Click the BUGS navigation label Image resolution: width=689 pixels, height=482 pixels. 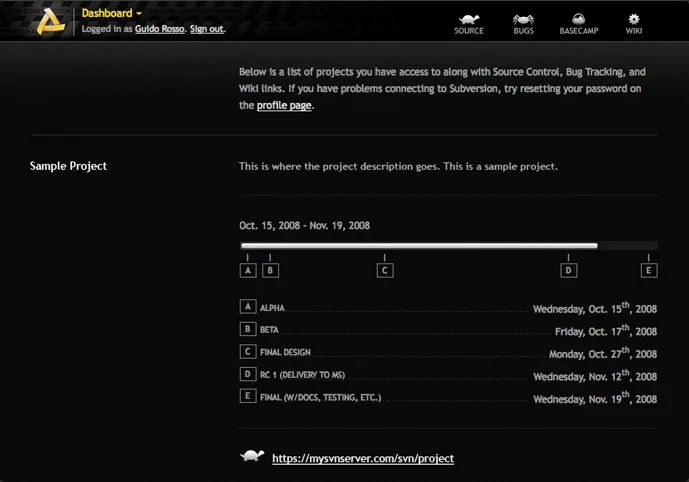pos(523,31)
